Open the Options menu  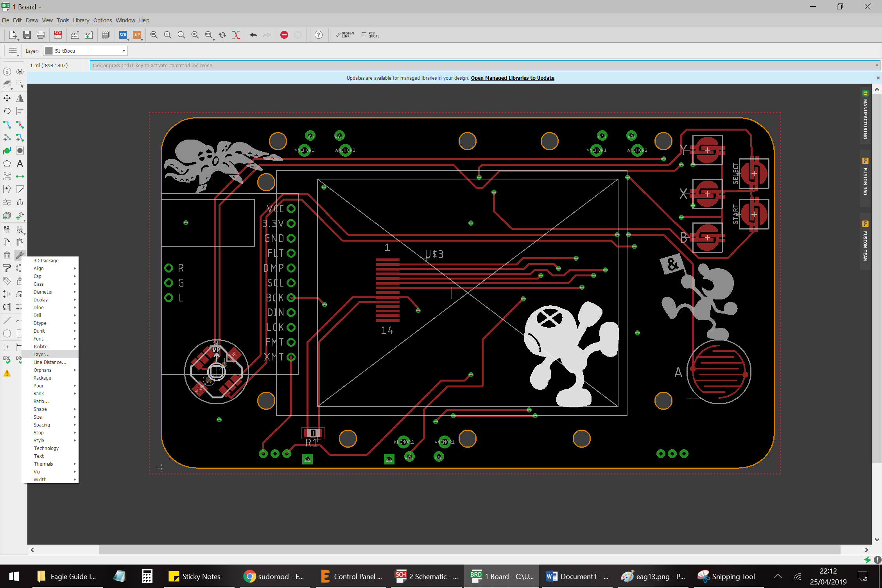point(102,20)
